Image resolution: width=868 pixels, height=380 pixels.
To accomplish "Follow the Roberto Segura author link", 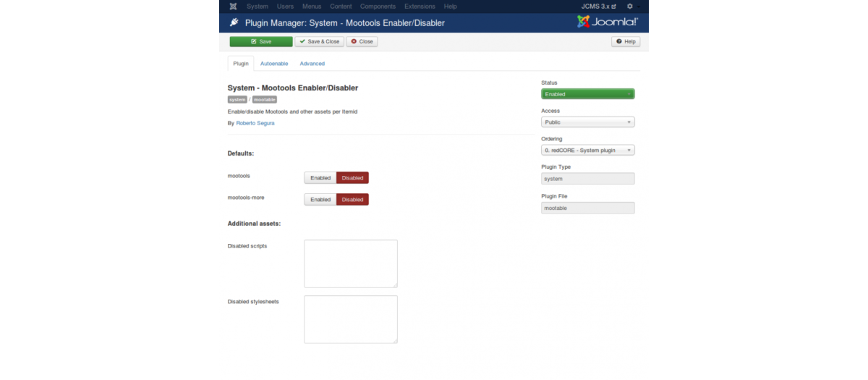I will [x=255, y=123].
